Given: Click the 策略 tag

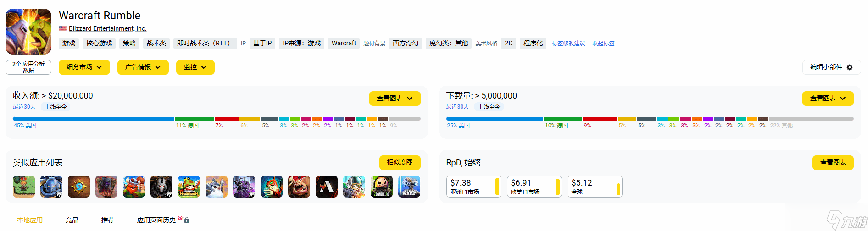Looking at the screenshot, I should (x=129, y=43).
